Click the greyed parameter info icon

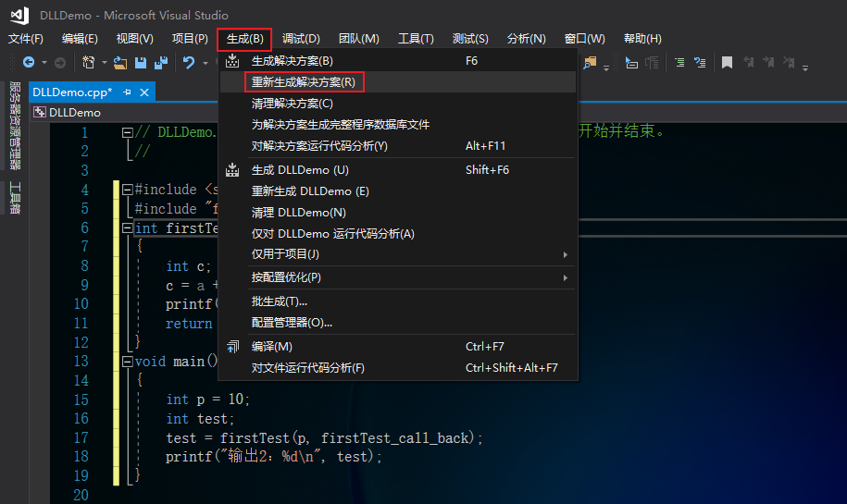pos(652,63)
